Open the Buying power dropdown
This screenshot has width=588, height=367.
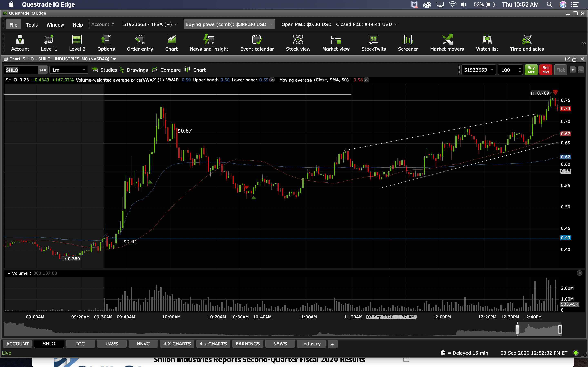[x=272, y=24]
